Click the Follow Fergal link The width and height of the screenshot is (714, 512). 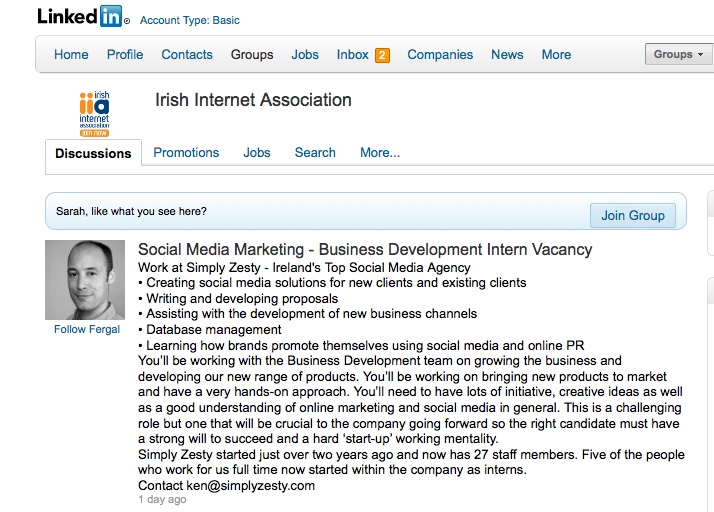86,329
